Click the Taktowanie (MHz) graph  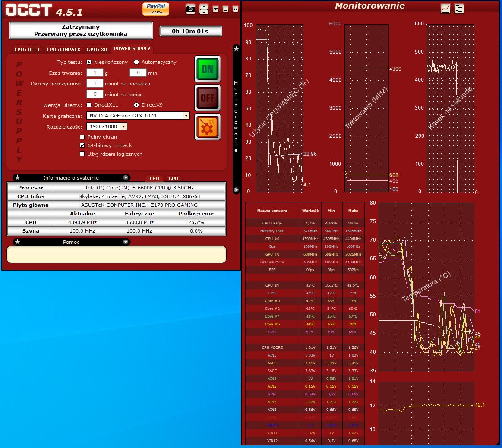pos(366,108)
